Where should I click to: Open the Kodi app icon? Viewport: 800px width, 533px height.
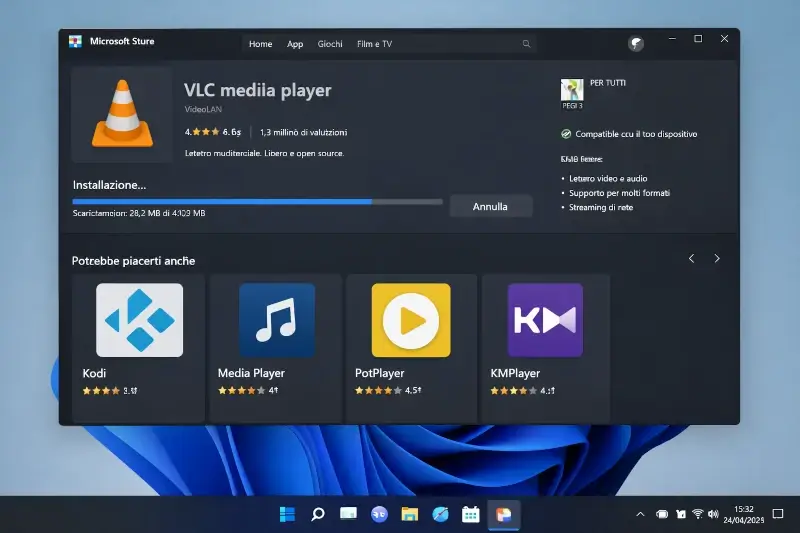(139, 320)
